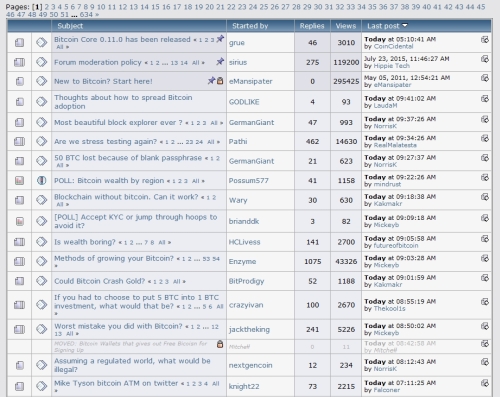Open moved topic Bitcoin Wallets Free Bitcoin
This screenshot has height=397, width=500.
[131, 347]
